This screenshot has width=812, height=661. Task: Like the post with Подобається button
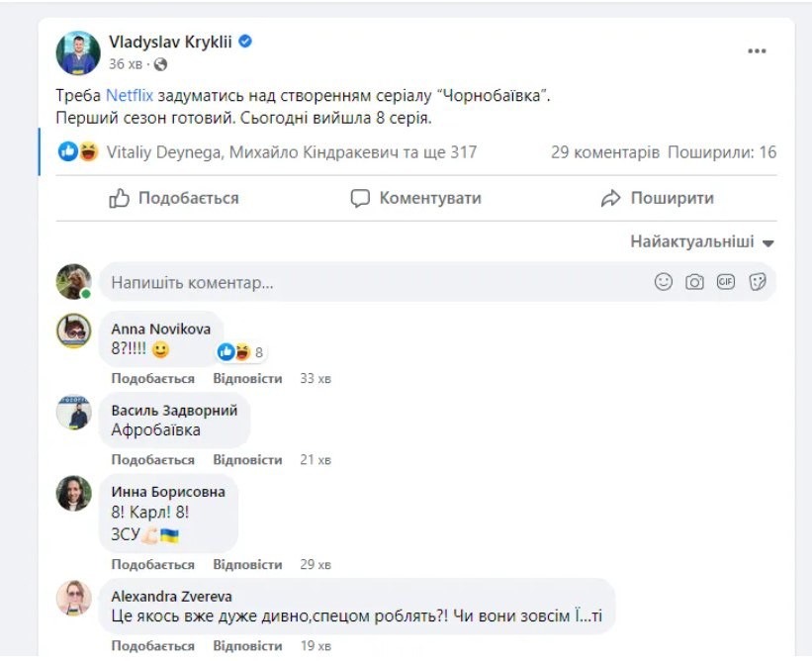tap(174, 198)
